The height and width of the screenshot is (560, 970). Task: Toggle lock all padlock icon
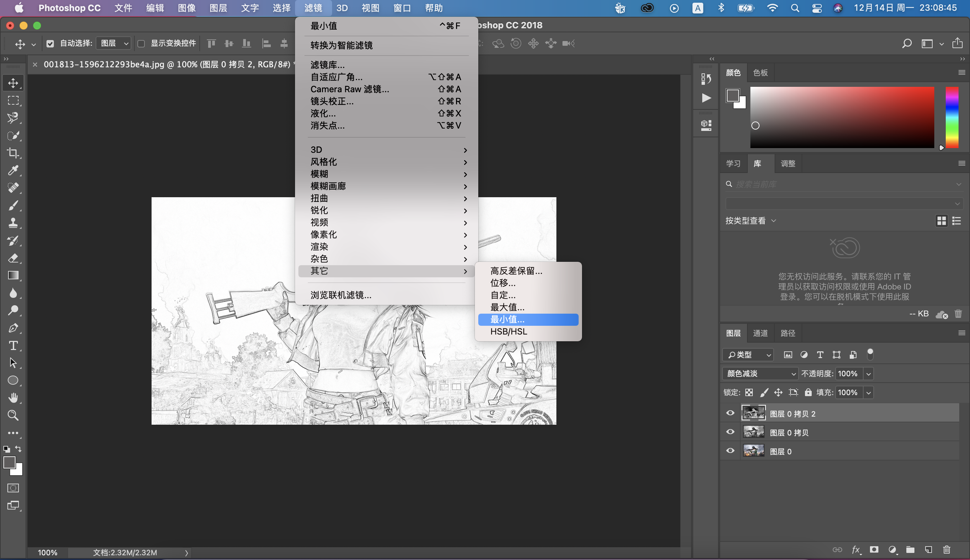808,393
